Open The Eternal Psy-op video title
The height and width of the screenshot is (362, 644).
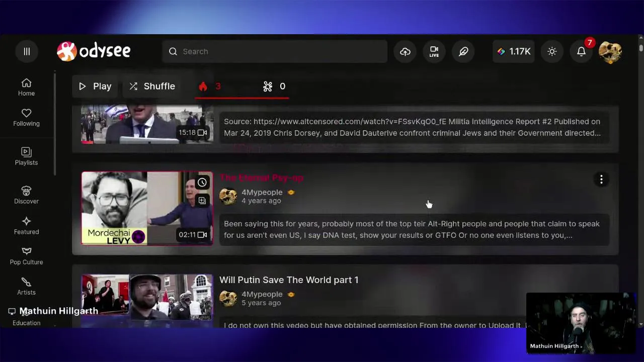[x=262, y=177]
